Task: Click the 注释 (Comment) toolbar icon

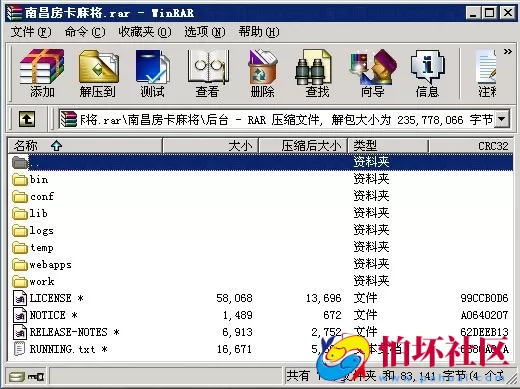Action: coord(487,73)
